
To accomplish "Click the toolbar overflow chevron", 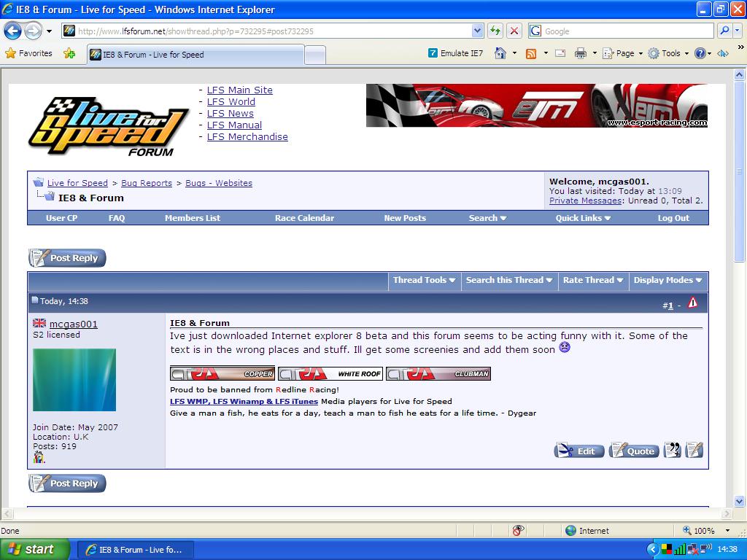I will [x=740, y=47].
